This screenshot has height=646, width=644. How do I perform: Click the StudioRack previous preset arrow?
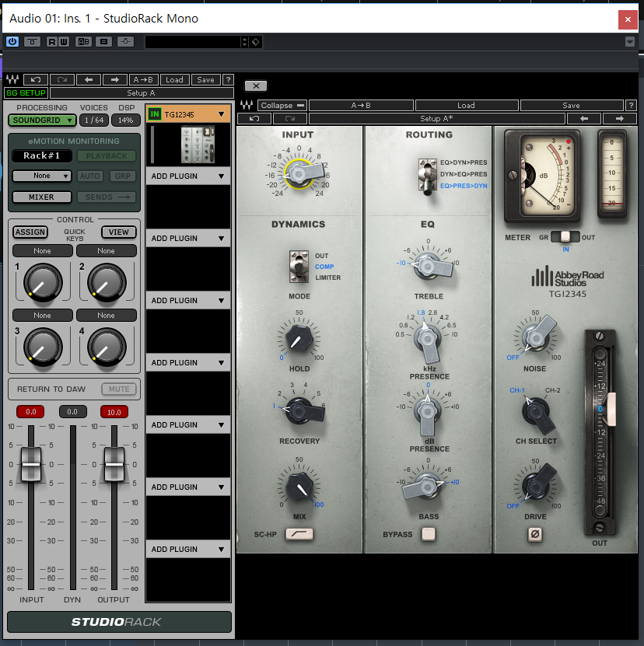coord(88,79)
